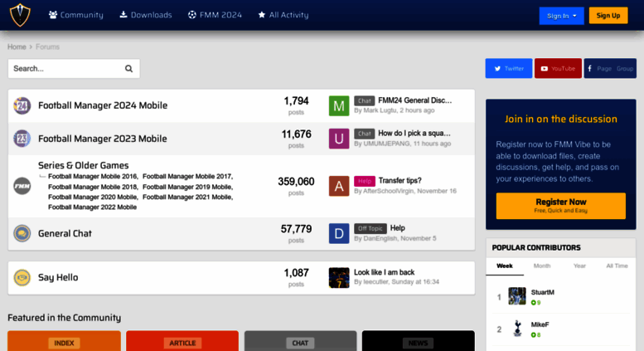This screenshot has height=351, width=644.
Task: Open Football Manager 2022 Mobile subforum
Action: point(92,207)
